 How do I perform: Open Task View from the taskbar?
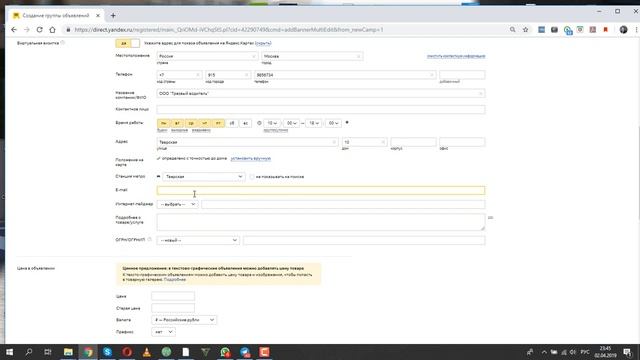click(48, 352)
